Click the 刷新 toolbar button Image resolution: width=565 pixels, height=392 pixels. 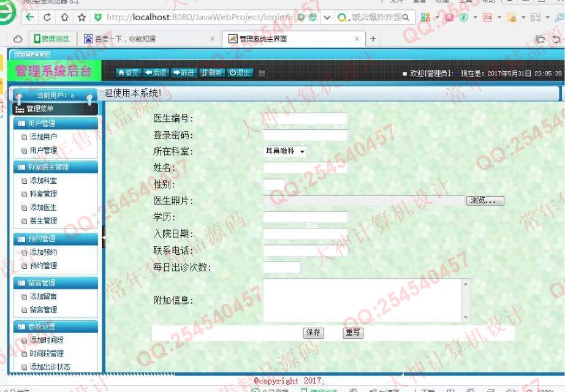click(x=212, y=73)
